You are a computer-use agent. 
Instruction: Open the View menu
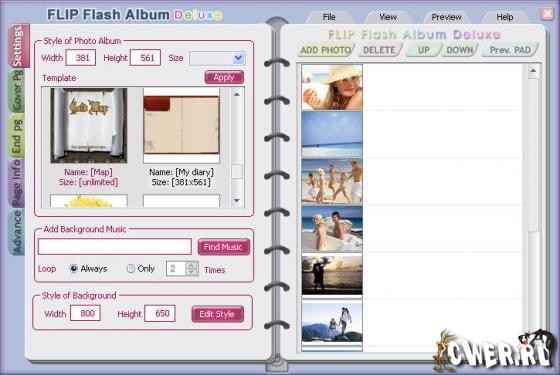point(388,17)
